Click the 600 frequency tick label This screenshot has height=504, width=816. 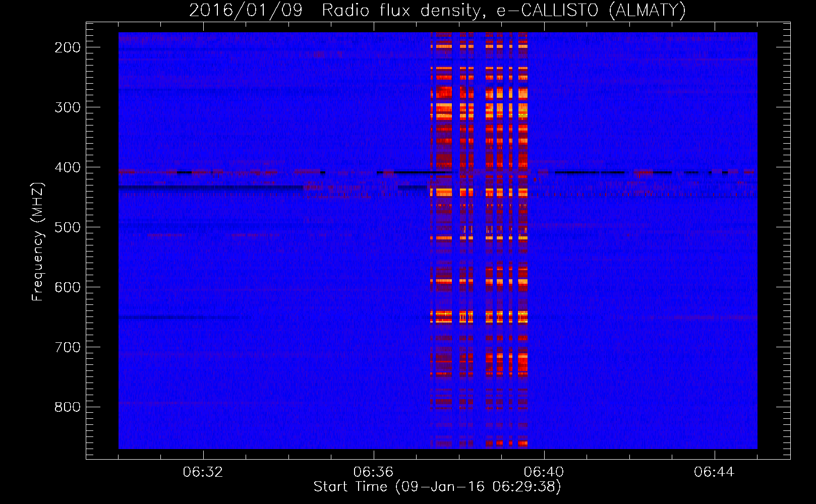tap(68, 287)
